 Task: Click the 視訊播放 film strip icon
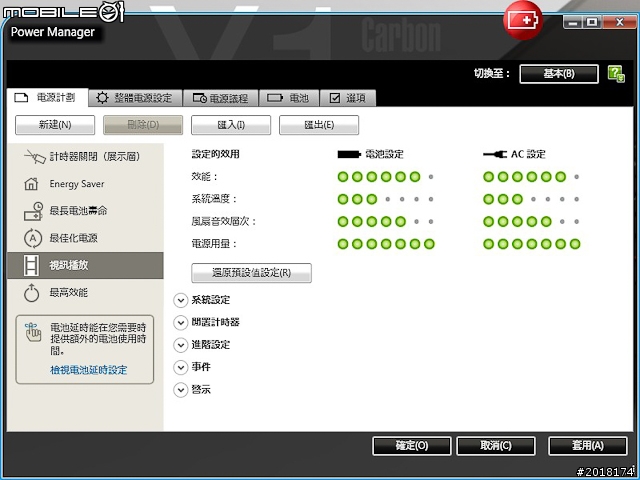click(x=31, y=265)
